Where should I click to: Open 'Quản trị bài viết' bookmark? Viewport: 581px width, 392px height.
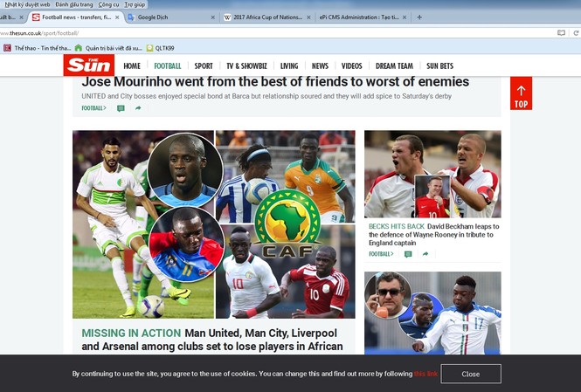point(108,48)
